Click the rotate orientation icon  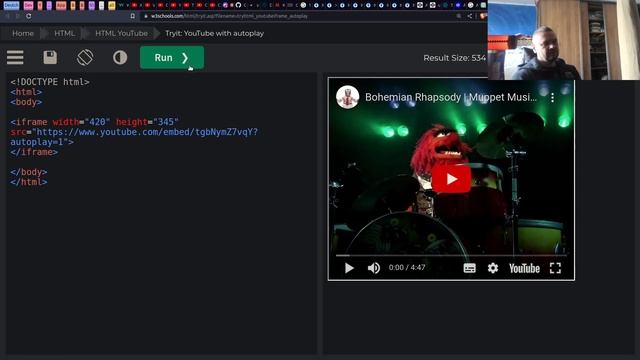point(85,58)
